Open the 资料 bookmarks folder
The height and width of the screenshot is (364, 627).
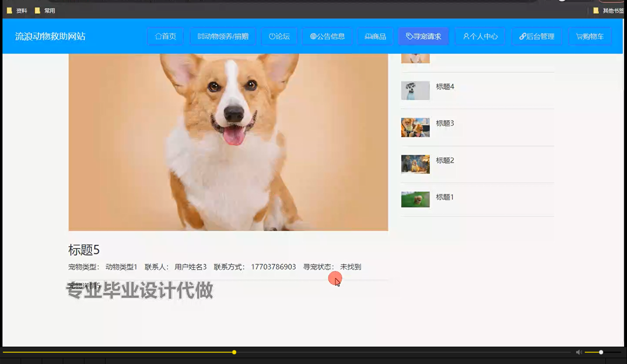(x=18, y=10)
